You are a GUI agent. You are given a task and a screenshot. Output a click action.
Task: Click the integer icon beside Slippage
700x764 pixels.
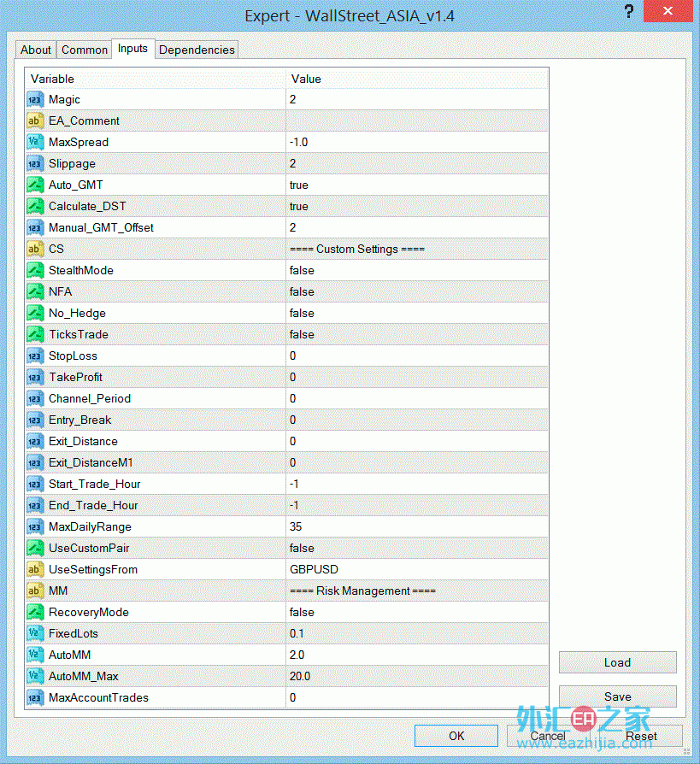point(35,164)
